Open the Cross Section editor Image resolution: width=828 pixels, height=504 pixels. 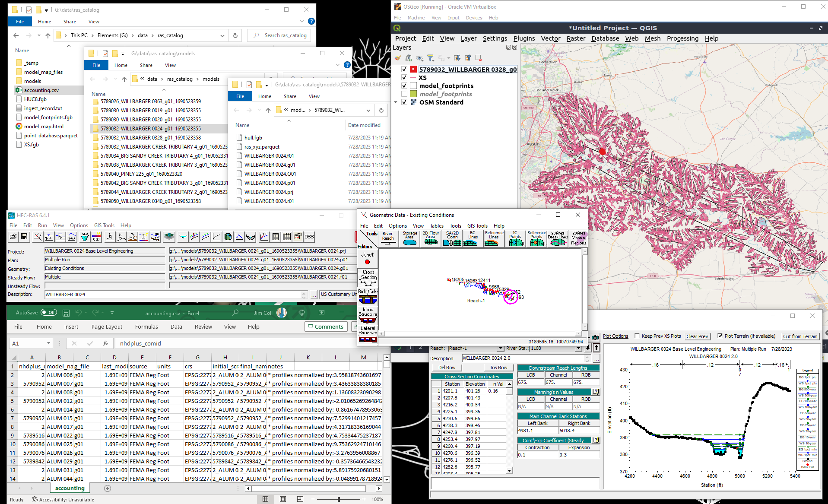(x=368, y=278)
